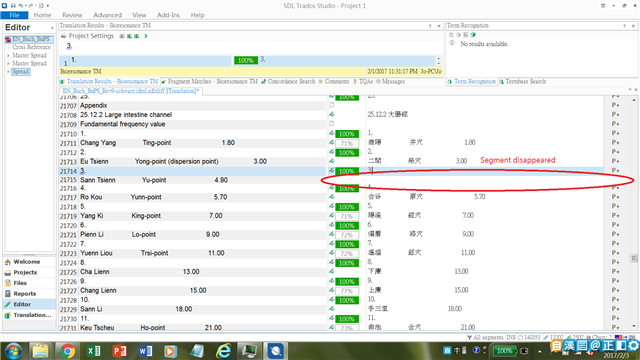The image size is (640, 360).
Task: Click the 100% match status of segment 21710
Action: coord(347,134)
